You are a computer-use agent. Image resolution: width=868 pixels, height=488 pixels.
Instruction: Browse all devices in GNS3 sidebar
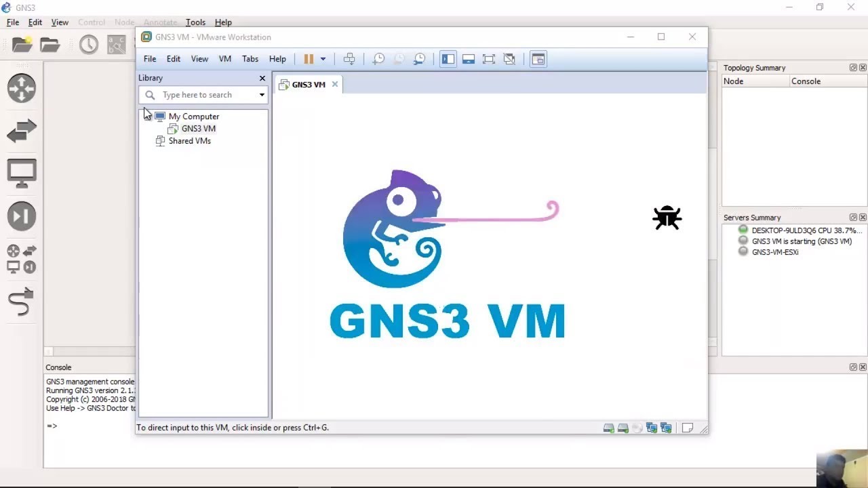[22, 260]
